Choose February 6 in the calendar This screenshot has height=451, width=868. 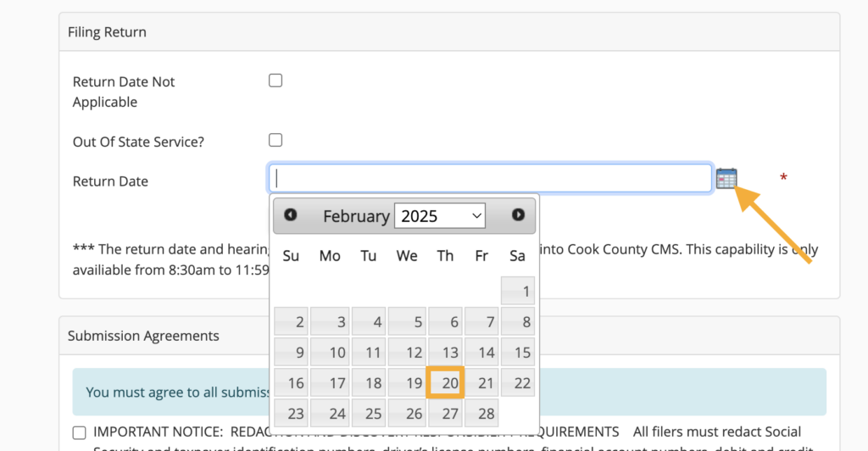446,322
